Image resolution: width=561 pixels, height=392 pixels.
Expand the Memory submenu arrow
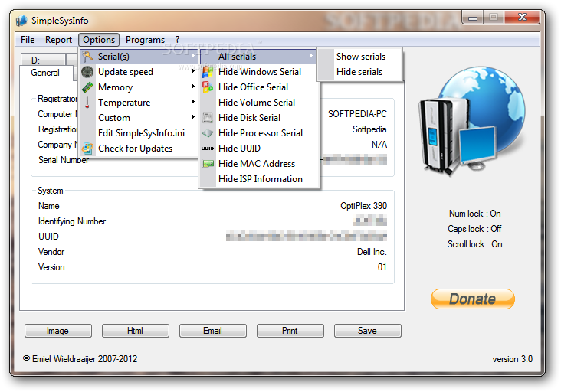[193, 86]
